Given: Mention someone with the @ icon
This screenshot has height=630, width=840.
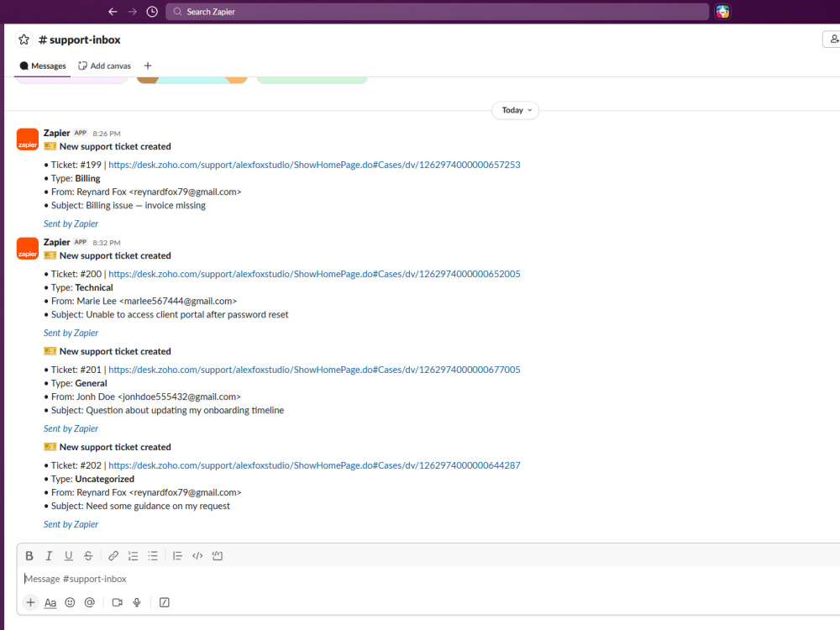Looking at the screenshot, I should coord(90,602).
